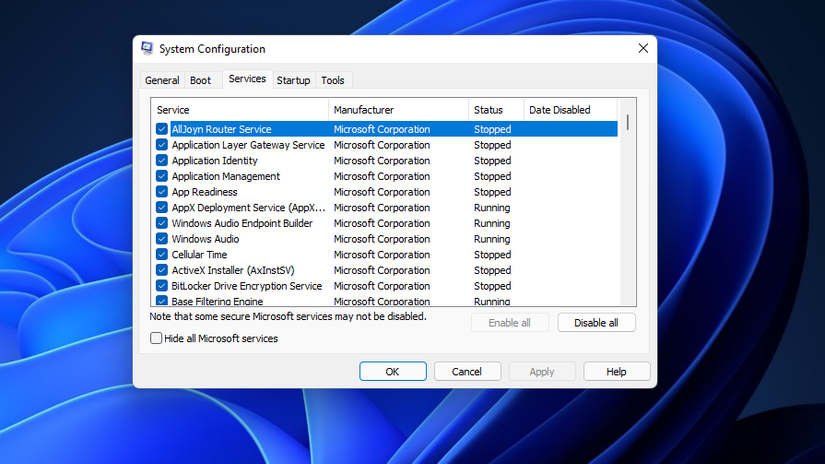Uncheck the AllJoyn Router Service checkbox

[162, 129]
